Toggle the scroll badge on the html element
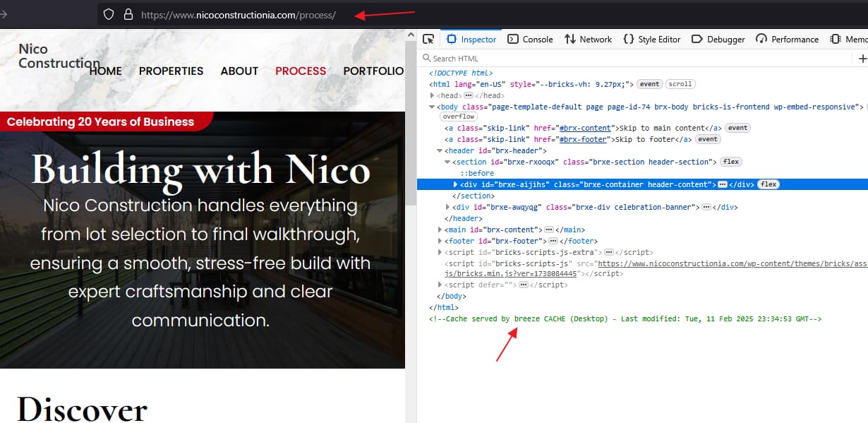 [x=680, y=84]
